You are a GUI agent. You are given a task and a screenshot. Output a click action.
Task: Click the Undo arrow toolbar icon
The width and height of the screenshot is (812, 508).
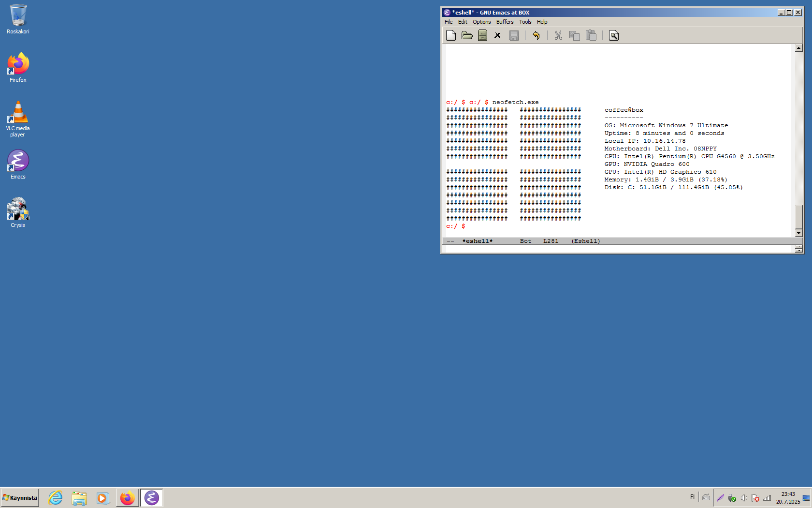[x=536, y=35]
